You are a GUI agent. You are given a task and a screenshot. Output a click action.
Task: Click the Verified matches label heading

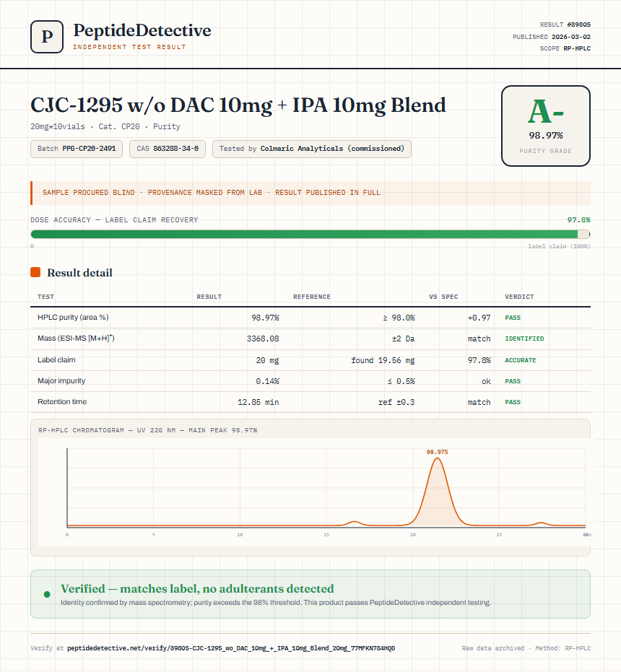[x=197, y=588]
